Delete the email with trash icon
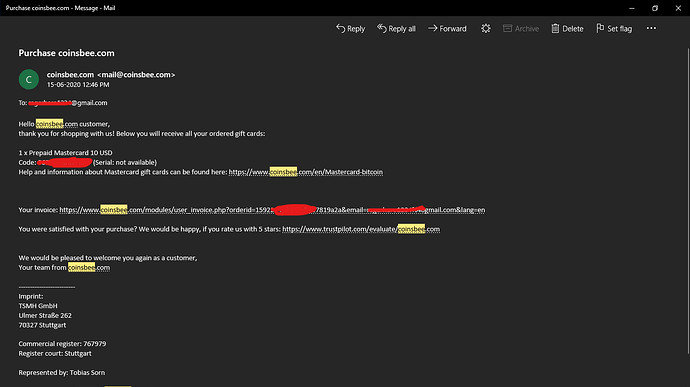This screenshot has width=690, height=387. click(x=567, y=29)
